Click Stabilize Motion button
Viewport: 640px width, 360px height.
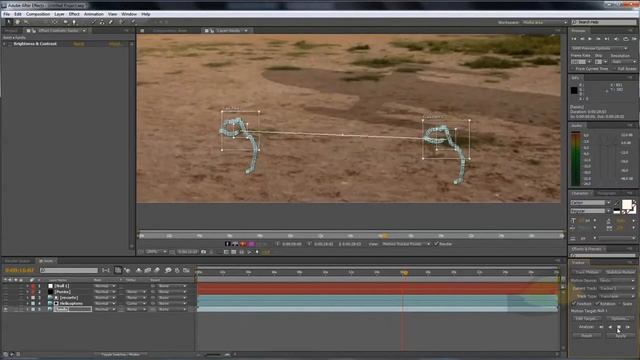click(x=620, y=272)
